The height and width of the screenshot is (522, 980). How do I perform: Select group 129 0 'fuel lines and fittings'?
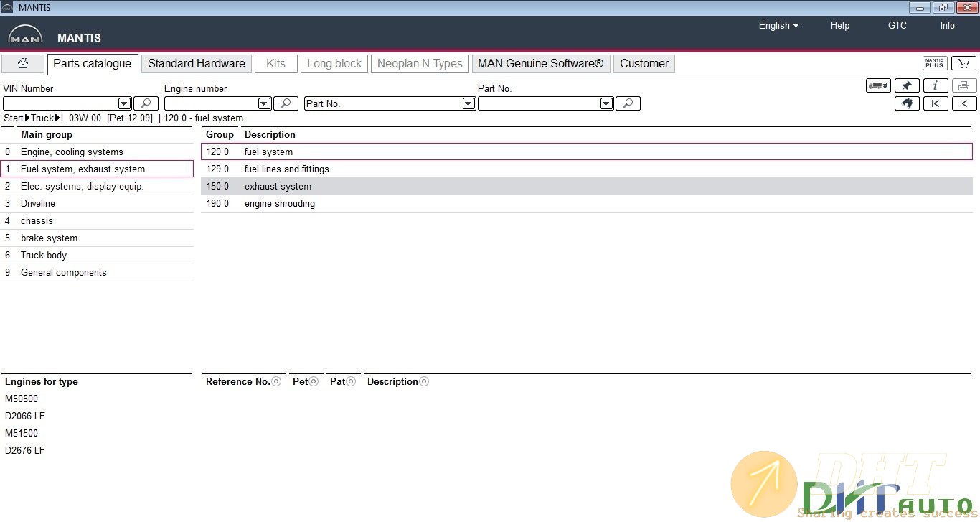(x=587, y=169)
